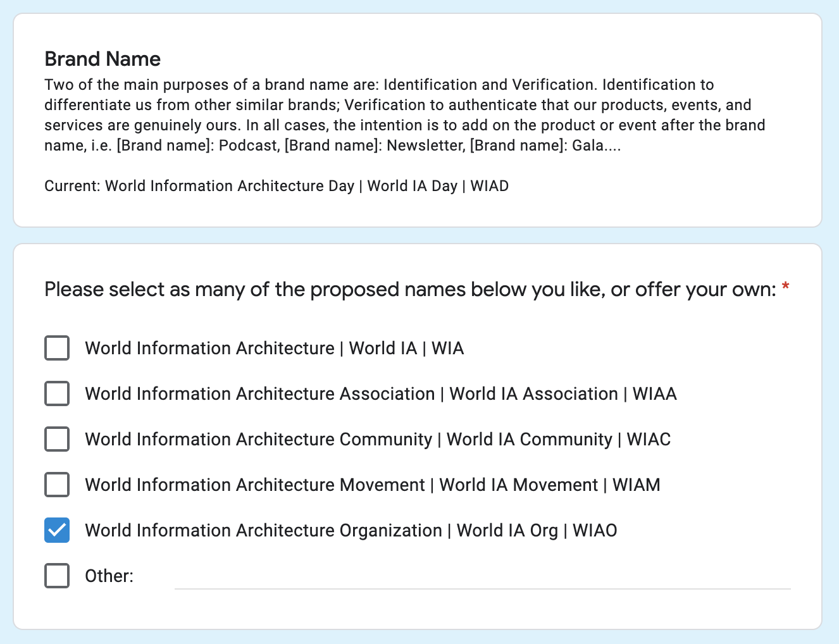Check the World Information Architecture | WIA checkbox
This screenshot has height=644, width=839.
(x=57, y=348)
